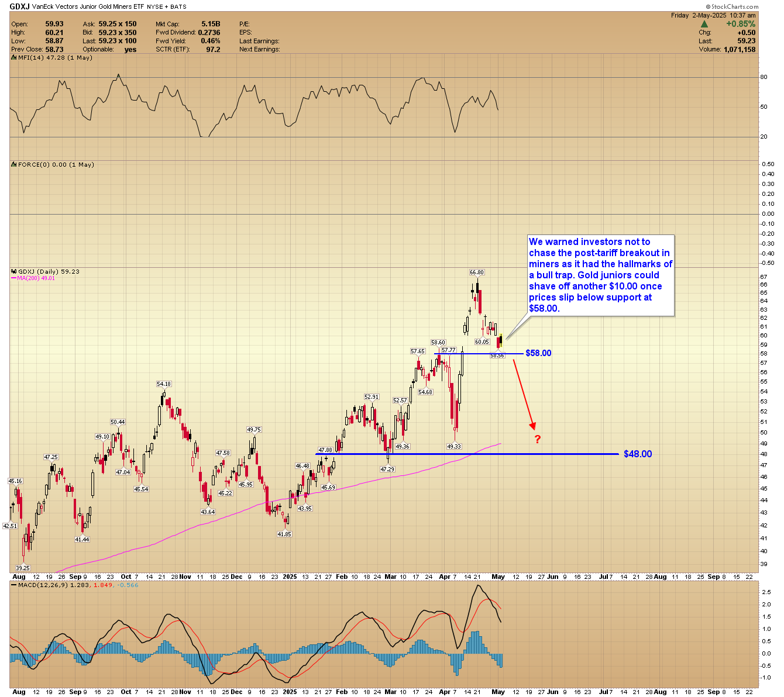Click the Optionable value yes

[x=130, y=50]
